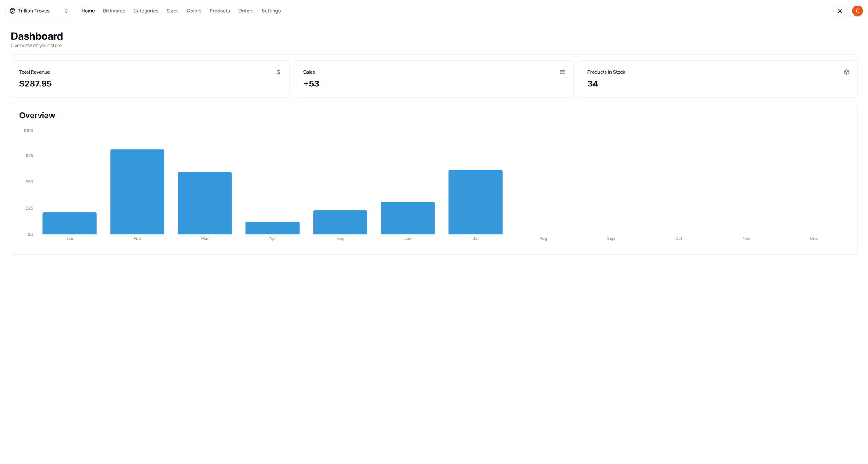Viewport: 868px width, 464px height.
Task: Switch the active store via Trillion Troves selector
Action: [x=38, y=11]
